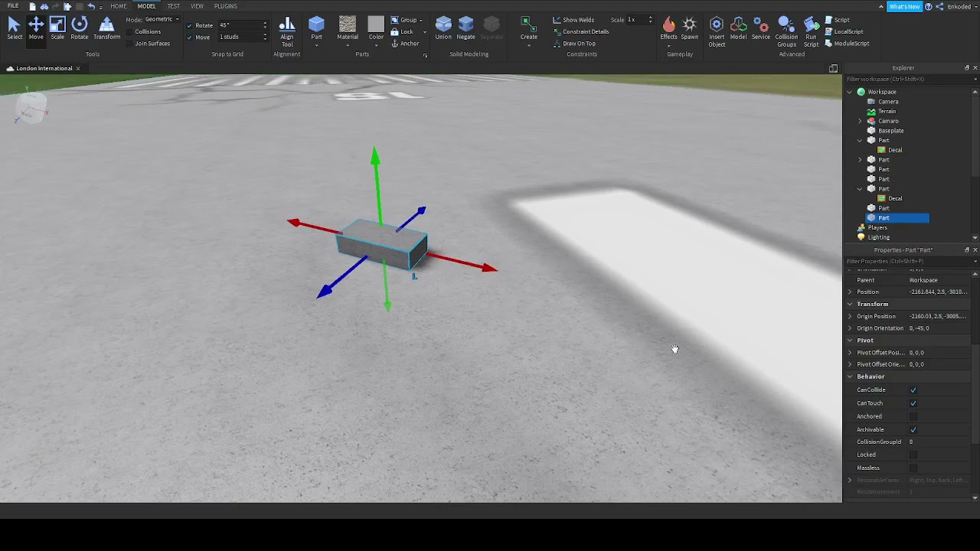980x551 pixels.
Task: Enable the Massless checkbox
Action: click(913, 468)
